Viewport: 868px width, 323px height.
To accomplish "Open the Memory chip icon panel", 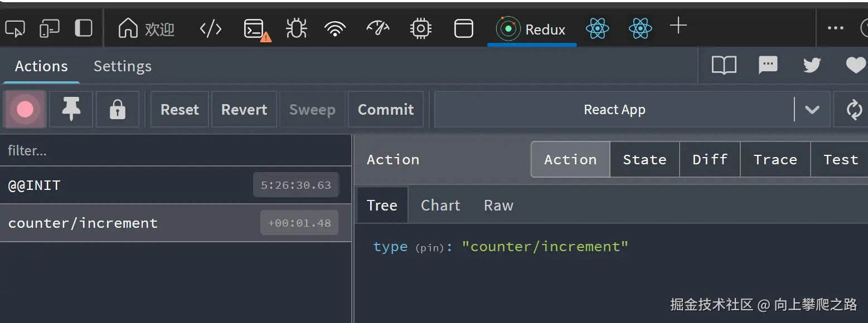I will pos(420,28).
